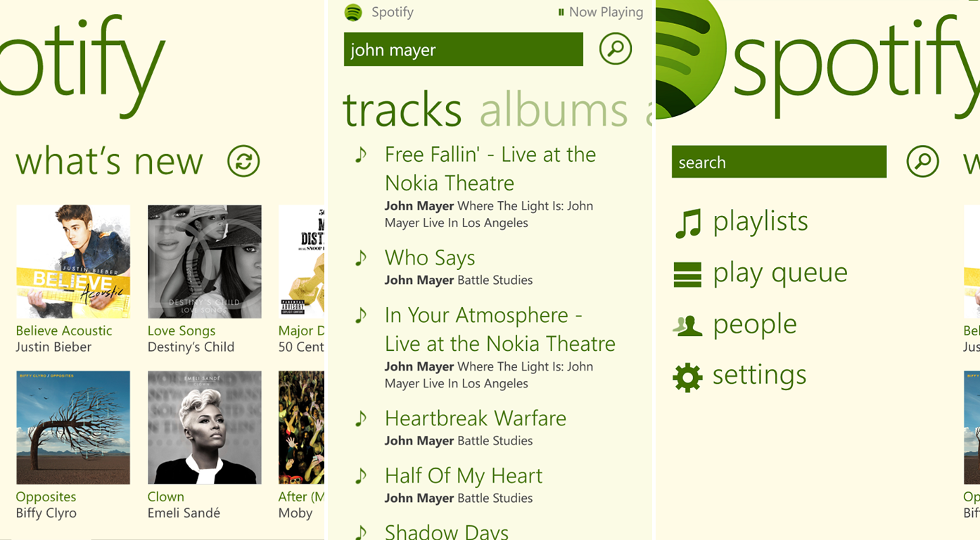Open the Now Playing view
Screen dimensions: 980x540
(x=600, y=12)
